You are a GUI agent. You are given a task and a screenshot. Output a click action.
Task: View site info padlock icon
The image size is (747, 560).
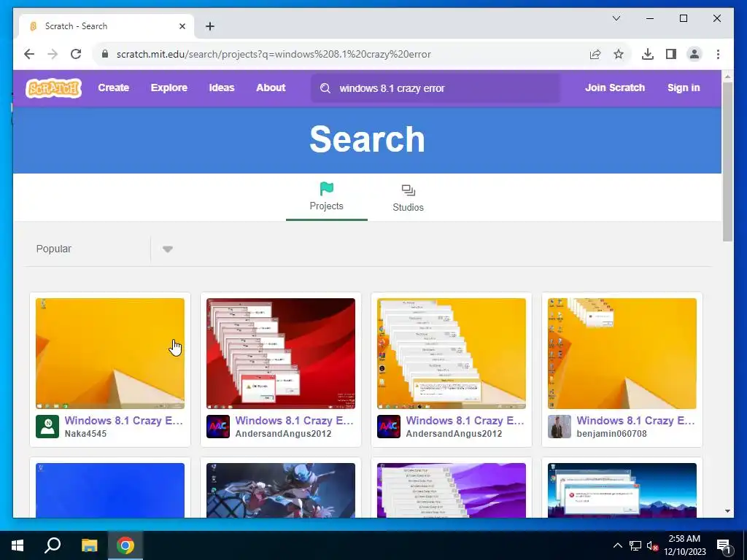(105, 54)
